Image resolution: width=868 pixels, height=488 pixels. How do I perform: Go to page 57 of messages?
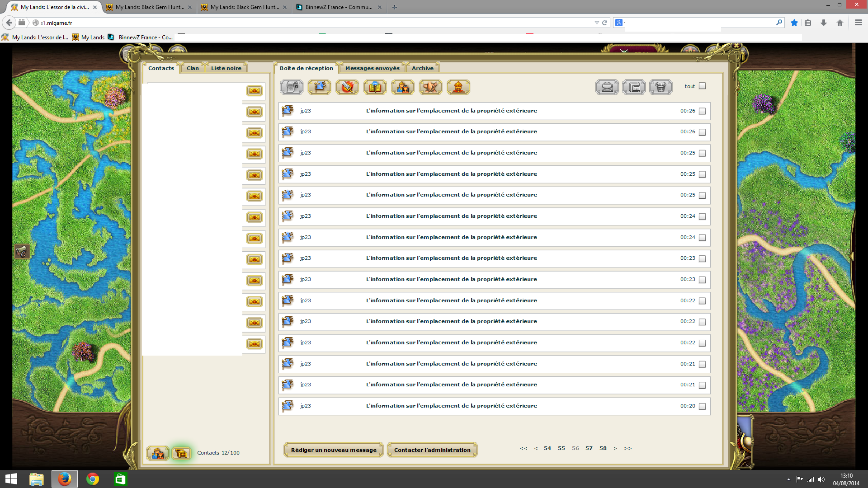click(589, 448)
